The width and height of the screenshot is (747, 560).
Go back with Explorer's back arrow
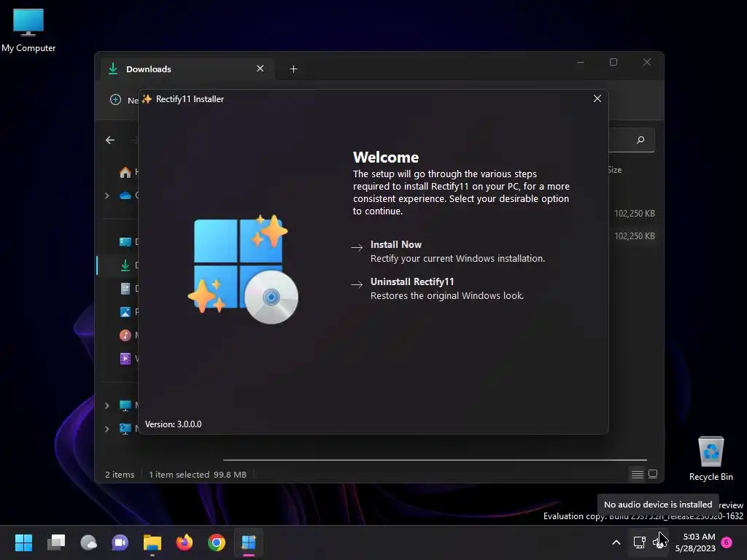110,140
